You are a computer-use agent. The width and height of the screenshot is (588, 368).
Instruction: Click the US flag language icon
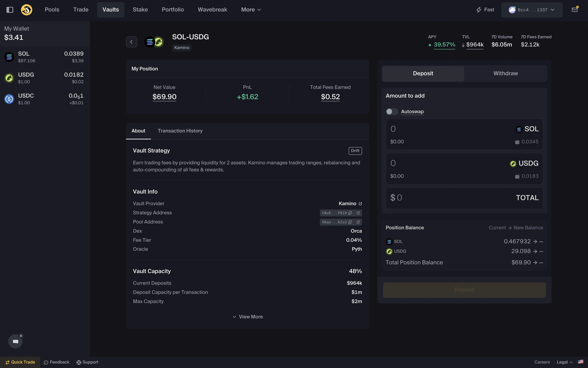coord(580,362)
